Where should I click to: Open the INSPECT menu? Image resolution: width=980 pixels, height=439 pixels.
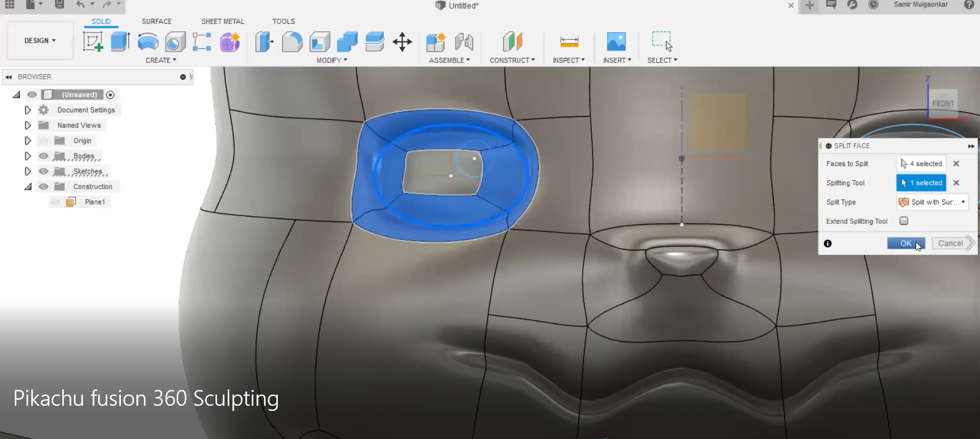tap(569, 60)
